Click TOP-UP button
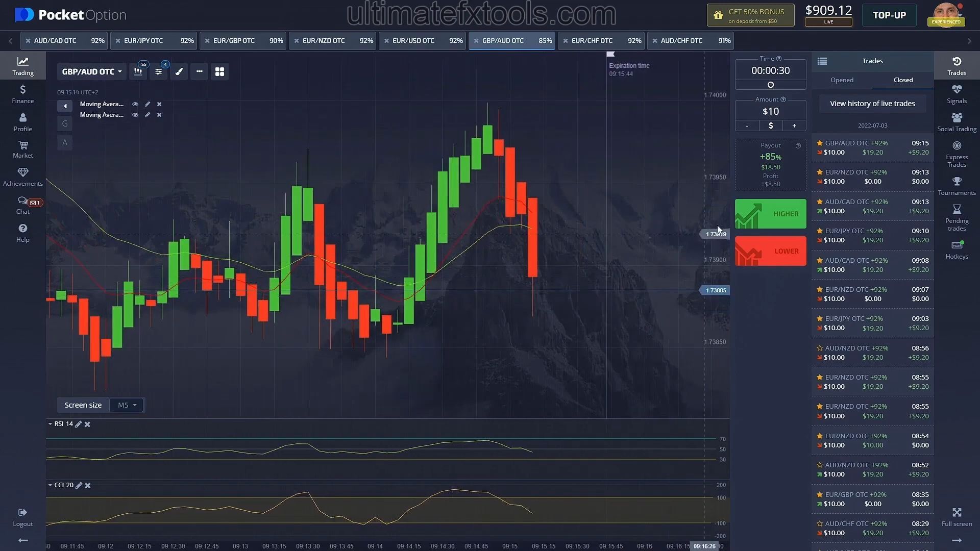Image resolution: width=980 pixels, height=551 pixels. pos(889,15)
